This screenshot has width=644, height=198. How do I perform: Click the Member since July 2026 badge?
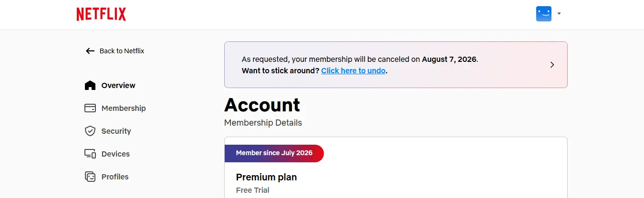[274, 153]
